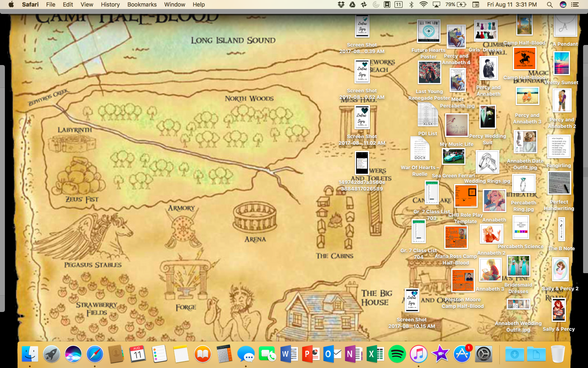Select Bridesmaid Dresses image file
588x368 pixels.
tap(518, 266)
